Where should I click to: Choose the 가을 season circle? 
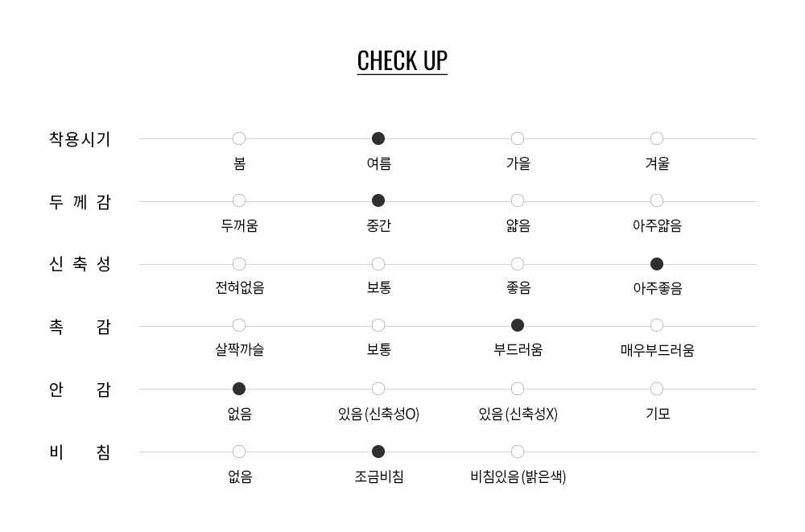coord(518,138)
